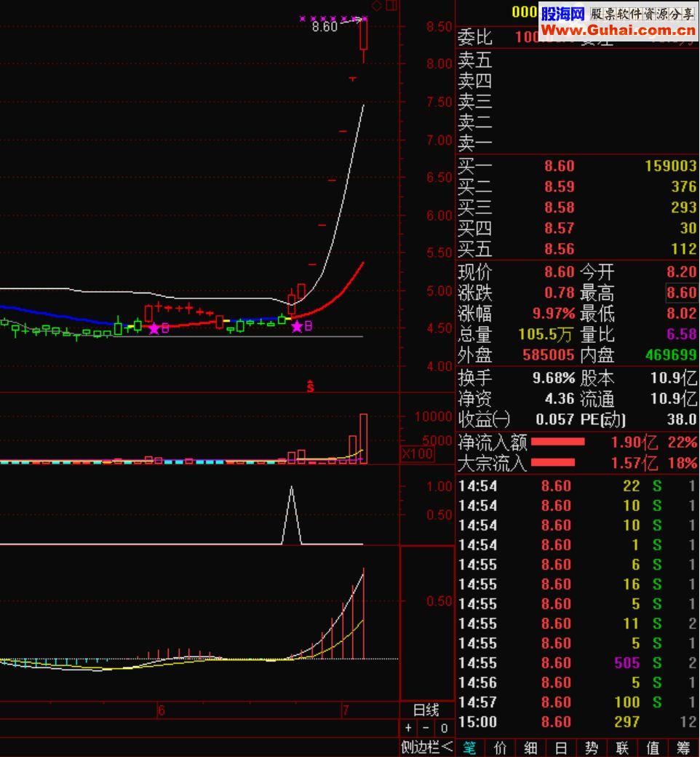The height and width of the screenshot is (757, 700).
Task: Click the PE(动) value 38.0
Action: (x=682, y=419)
